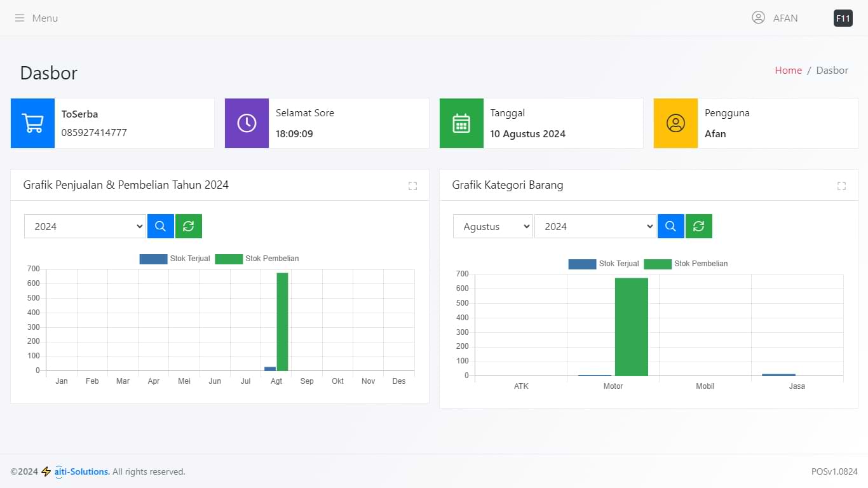Open year dropdown in sales chart
Image resolution: width=868 pixels, height=488 pixels.
(x=85, y=226)
